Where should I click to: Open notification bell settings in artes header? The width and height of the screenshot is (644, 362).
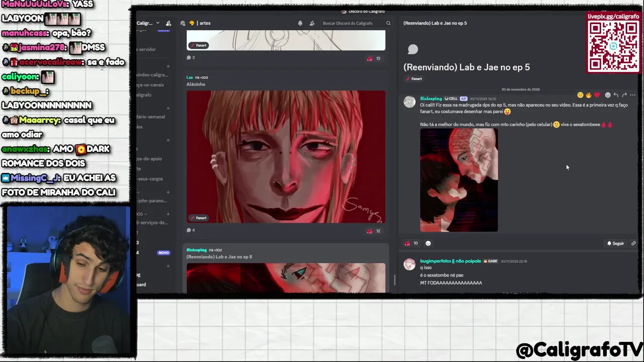[x=300, y=23]
